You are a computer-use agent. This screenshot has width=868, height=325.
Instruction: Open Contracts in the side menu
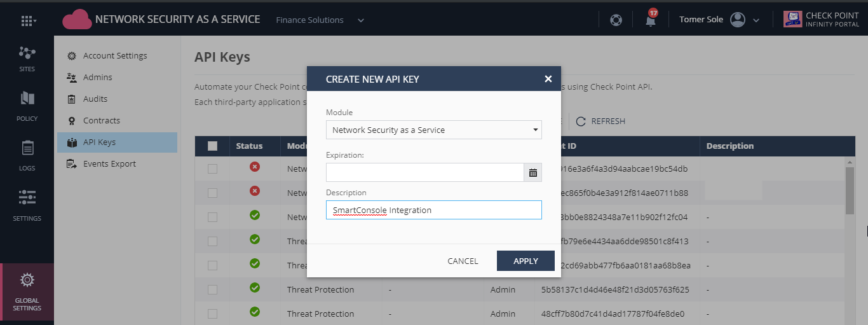tap(102, 121)
